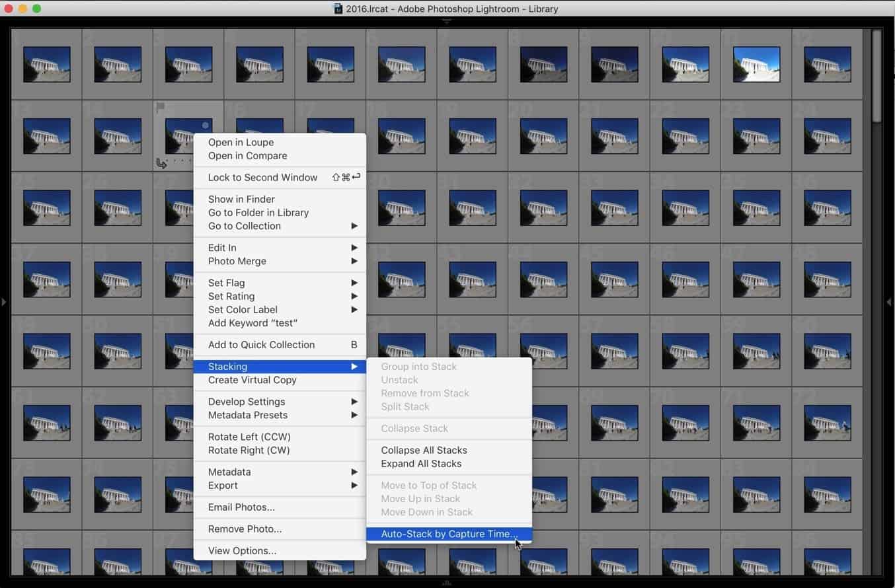Screen dimensions: 895x588
Task: Select Go to Folder in Library
Action: pyautogui.click(x=280, y=213)
